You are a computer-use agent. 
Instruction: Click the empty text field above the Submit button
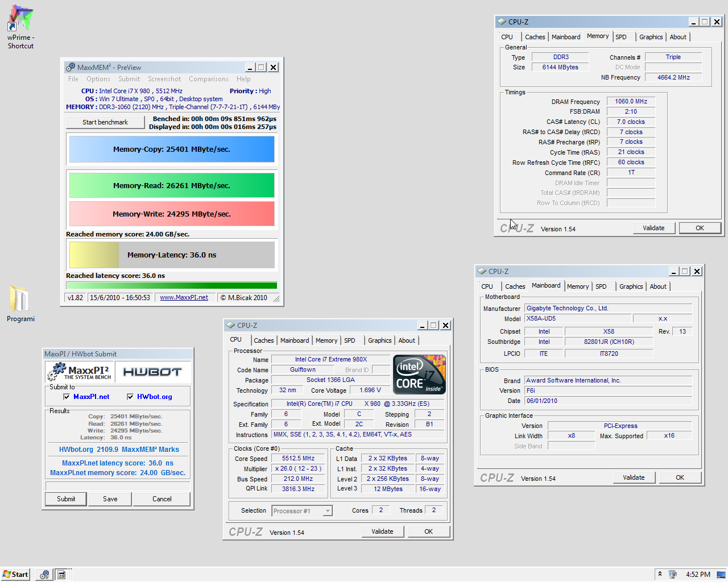[x=117, y=486]
